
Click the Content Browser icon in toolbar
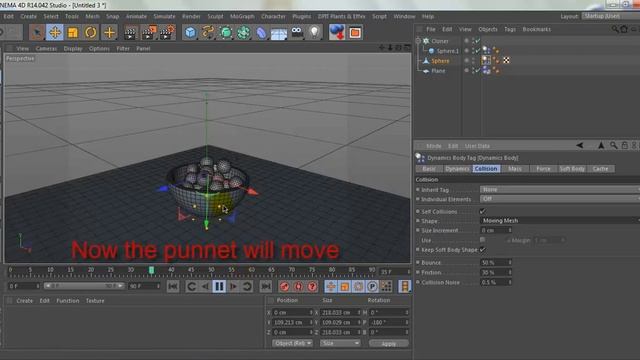(337, 33)
